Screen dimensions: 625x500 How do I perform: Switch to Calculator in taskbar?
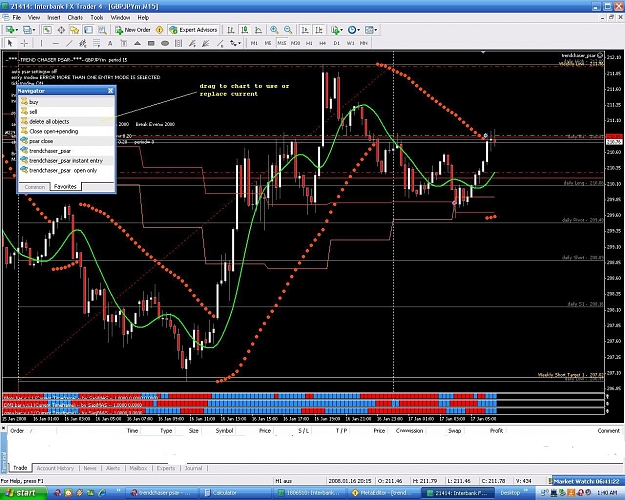(x=237, y=493)
